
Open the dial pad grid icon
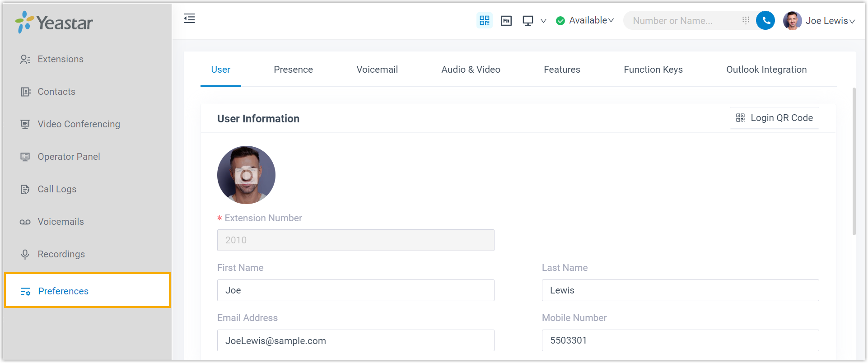point(746,20)
